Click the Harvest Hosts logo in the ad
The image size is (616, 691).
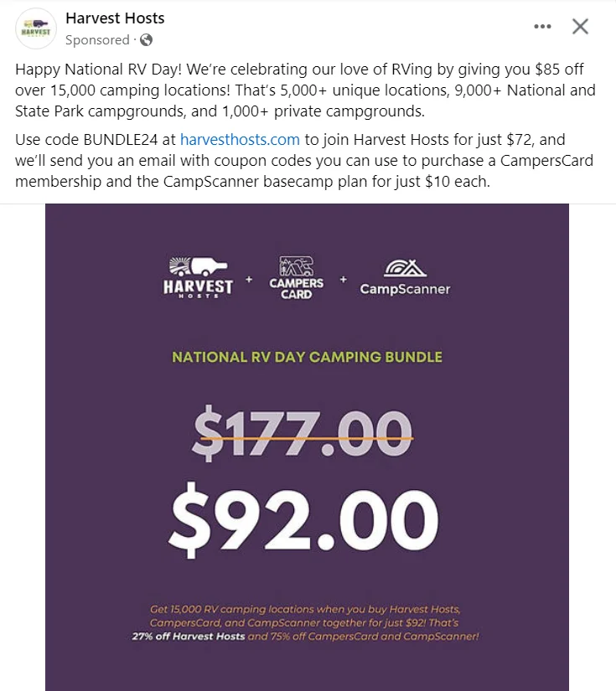point(198,277)
